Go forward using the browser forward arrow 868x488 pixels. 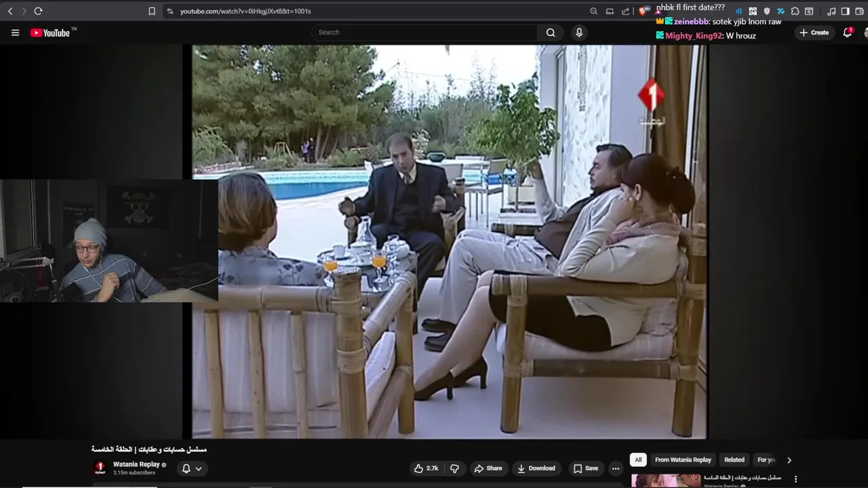[24, 11]
